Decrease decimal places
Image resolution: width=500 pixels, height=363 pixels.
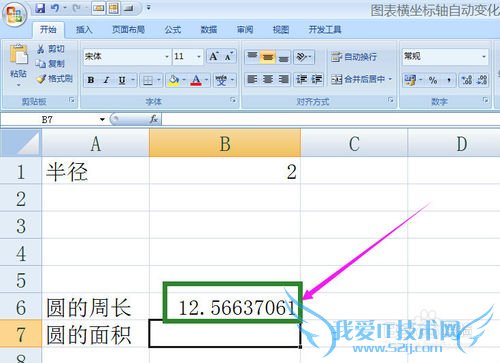(482, 80)
